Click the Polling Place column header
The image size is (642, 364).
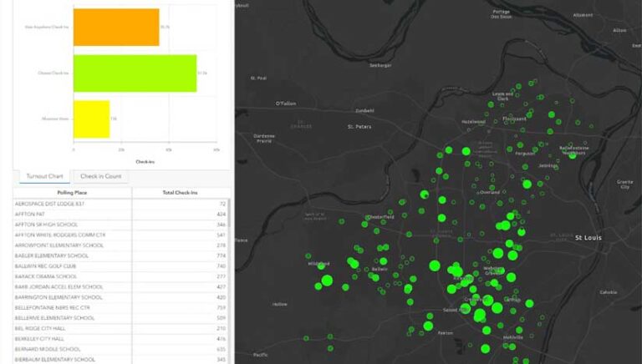(72, 193)
